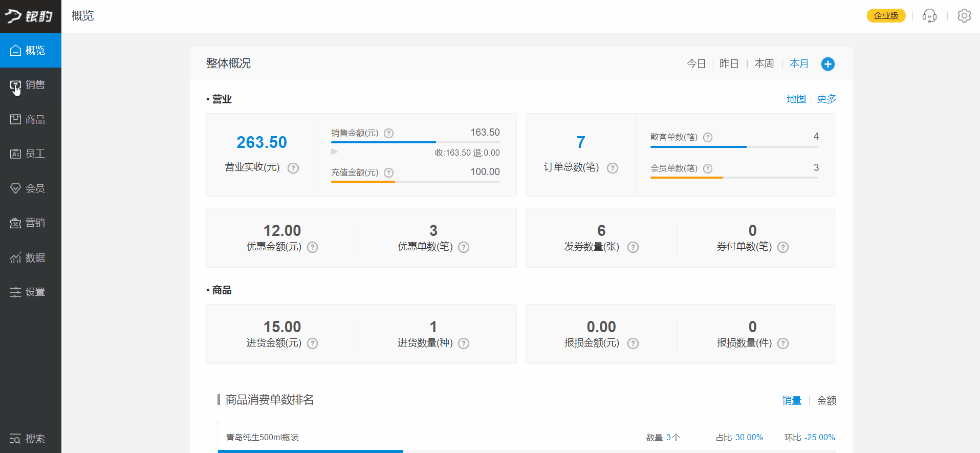Image resolution: width=980 pixels, height=453 pixels.
Task: Click the 充值金额 orange progress bar
Action: click(363, 182)
